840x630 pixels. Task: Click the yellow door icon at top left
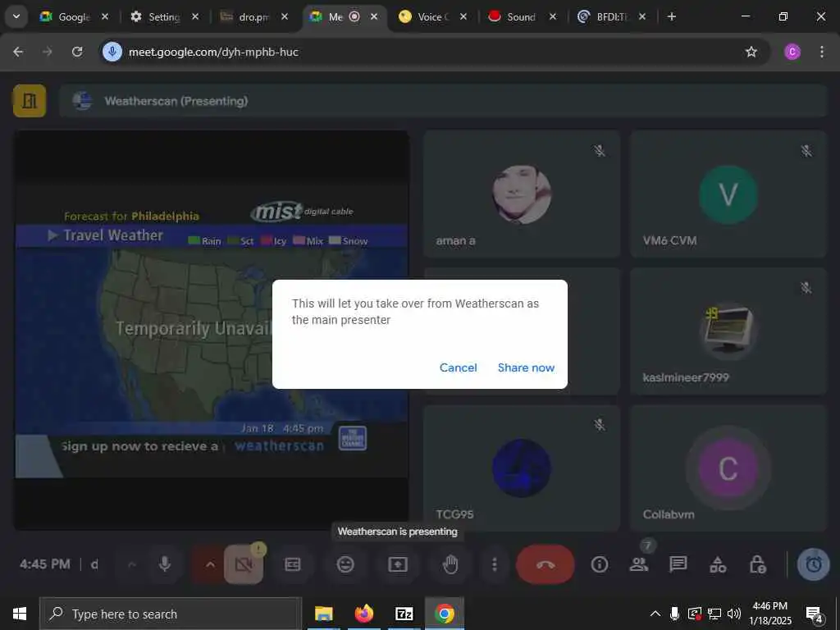point(30,101)
